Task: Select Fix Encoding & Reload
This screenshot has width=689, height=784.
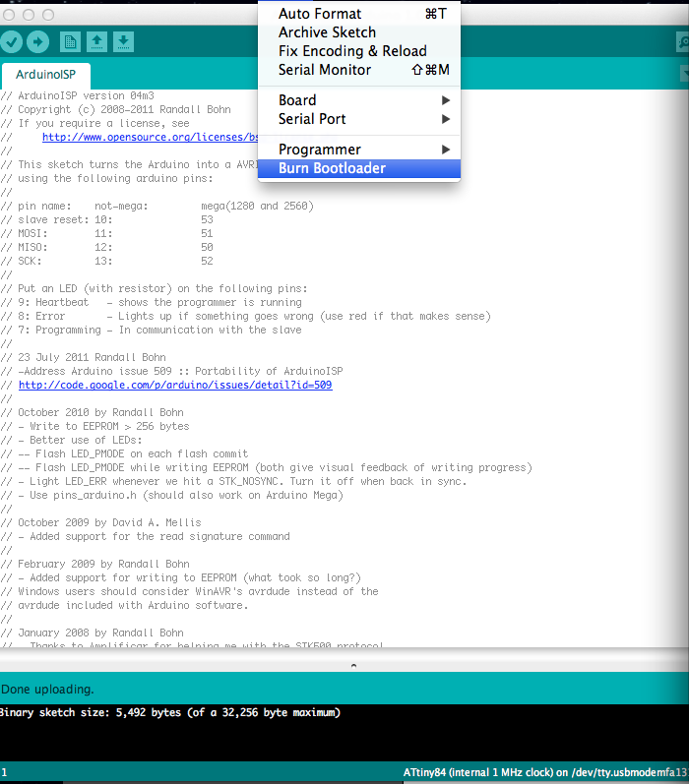Action: point(359,51)
